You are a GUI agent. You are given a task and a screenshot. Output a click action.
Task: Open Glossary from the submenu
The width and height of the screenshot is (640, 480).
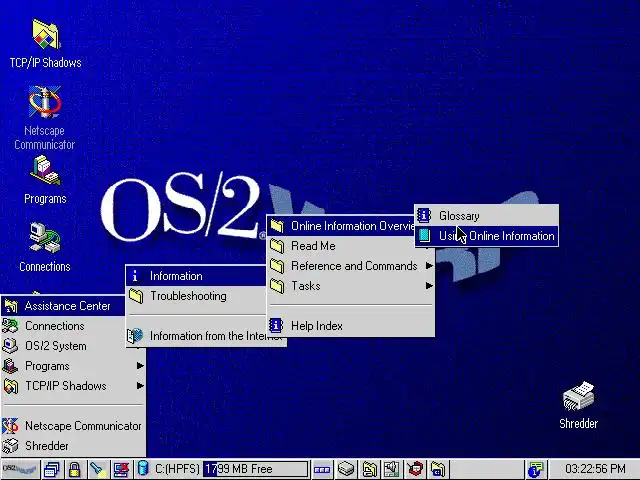click(x=487, y=216)
